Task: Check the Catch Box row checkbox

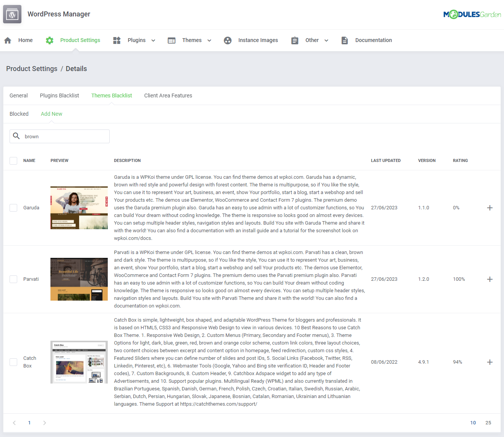Action: pyautogui.click(x=13, y=362)
